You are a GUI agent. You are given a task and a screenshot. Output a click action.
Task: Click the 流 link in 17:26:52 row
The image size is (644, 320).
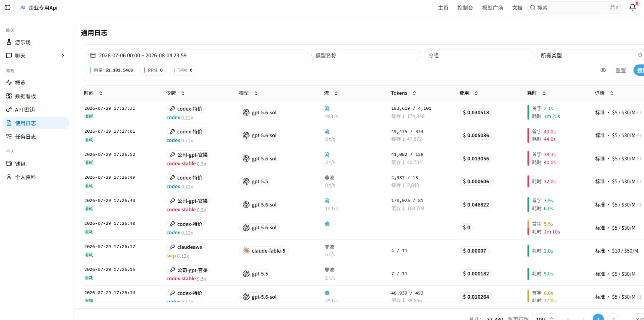click(327, 154)
